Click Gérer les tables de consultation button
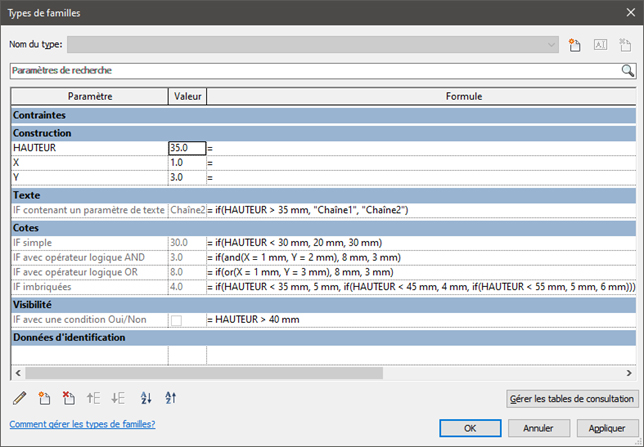 point(572,399)
